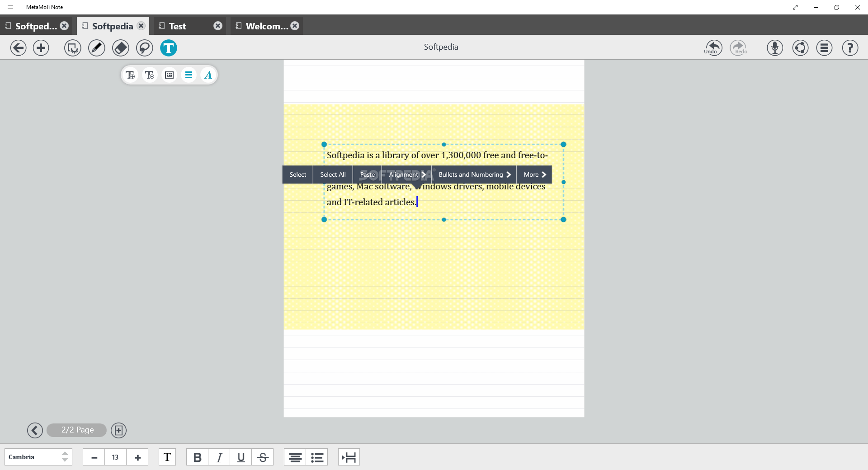This screenshot has height=470, width=868.
Task: Click the bottom-right text box handle
Action: pyautogui.click(x=563, y=220)
